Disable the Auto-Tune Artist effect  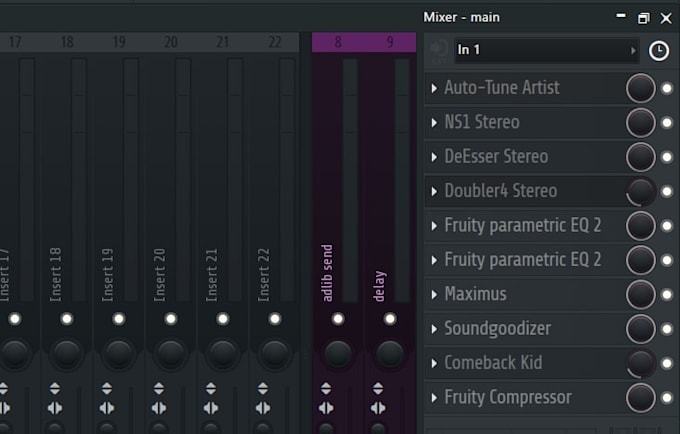point(667,88)
